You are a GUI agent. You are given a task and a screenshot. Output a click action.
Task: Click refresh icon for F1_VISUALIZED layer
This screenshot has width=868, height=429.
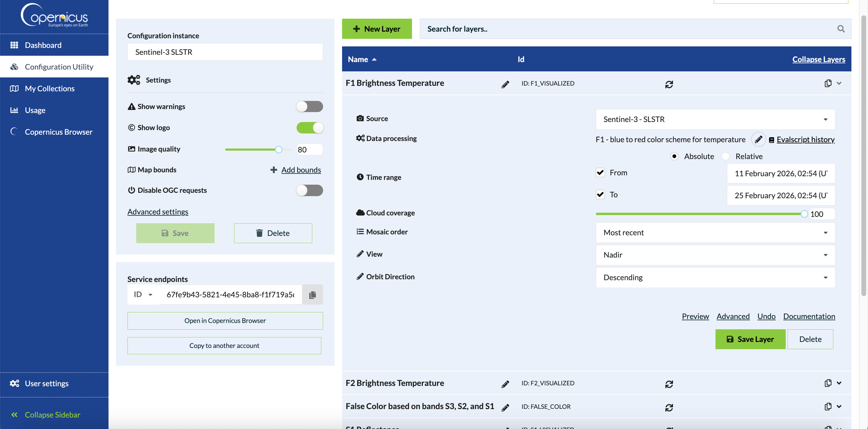tap(669, 84)
